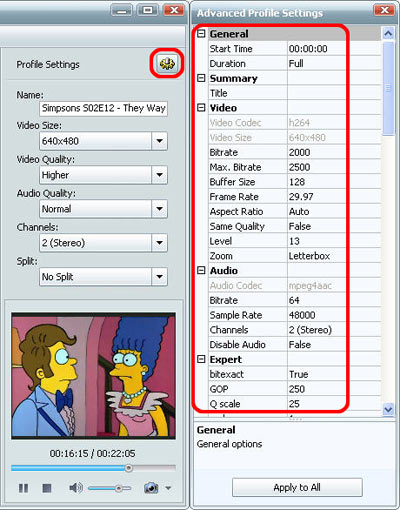400x510 pixels.
Task: Click the settings list scrollbar thumb
Action: click(388, 88)
